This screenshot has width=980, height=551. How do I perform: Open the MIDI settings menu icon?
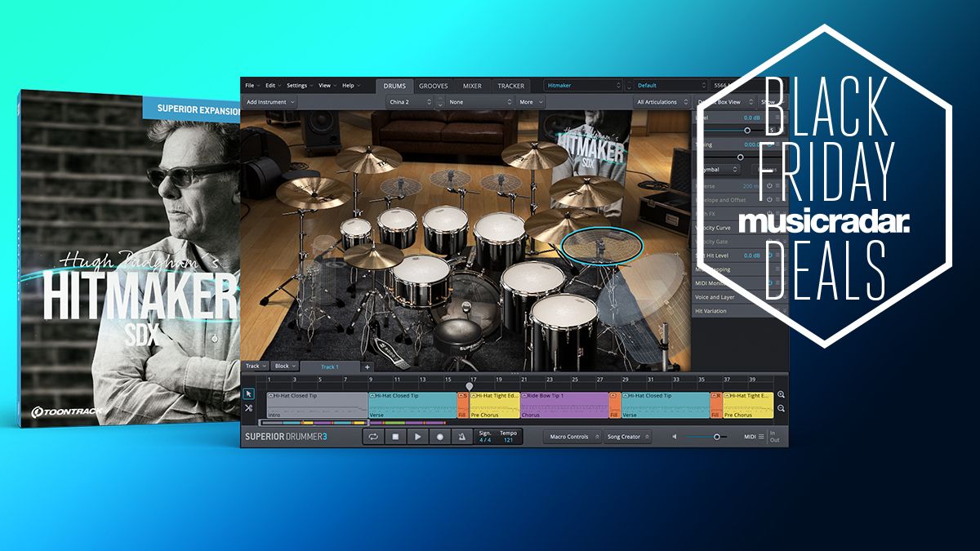[x=761, y=437]
